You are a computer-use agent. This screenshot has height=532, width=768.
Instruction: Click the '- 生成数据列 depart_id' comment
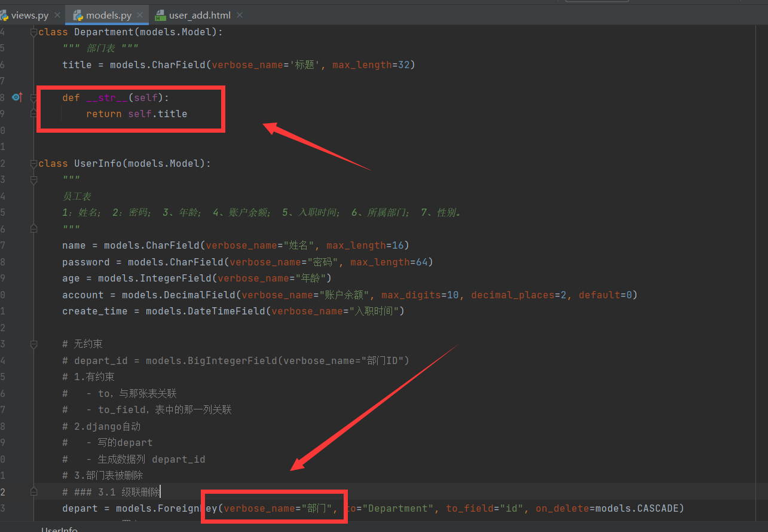(x=134, y=459)
